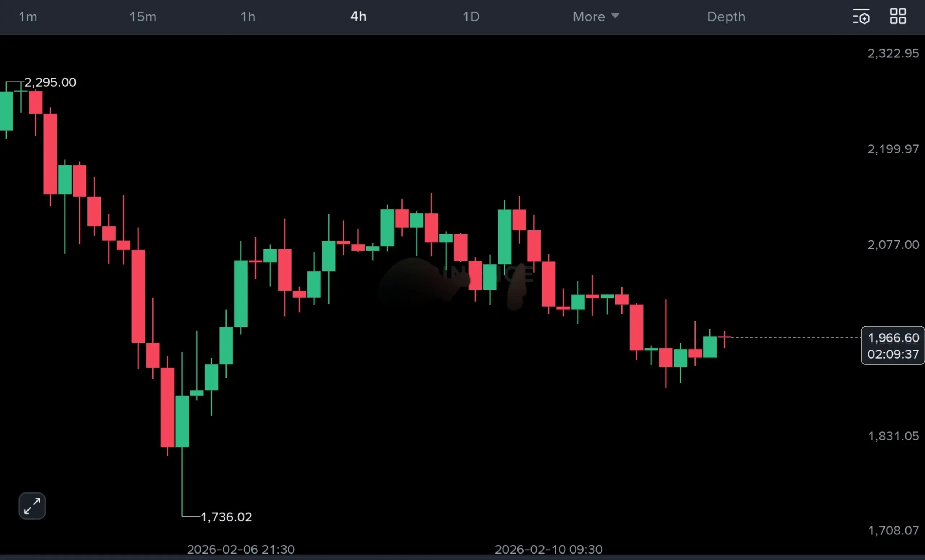Open the More timeframes dropdown
This screenshot has height=560, width=925.
click(589, 17)
